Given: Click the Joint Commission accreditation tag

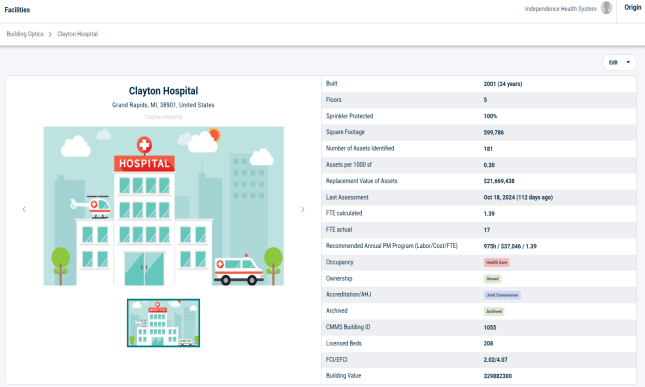Looking at the screenshot, I should click(x=502, y=295).
